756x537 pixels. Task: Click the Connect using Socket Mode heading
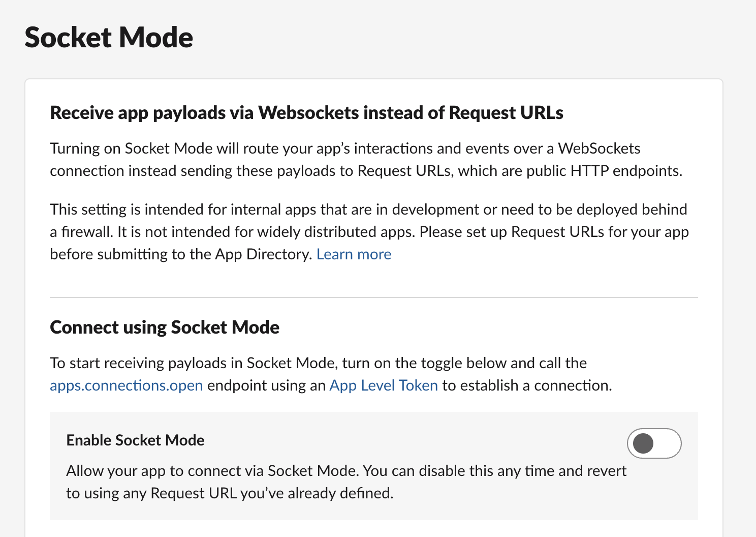click(x=164, y=327)
